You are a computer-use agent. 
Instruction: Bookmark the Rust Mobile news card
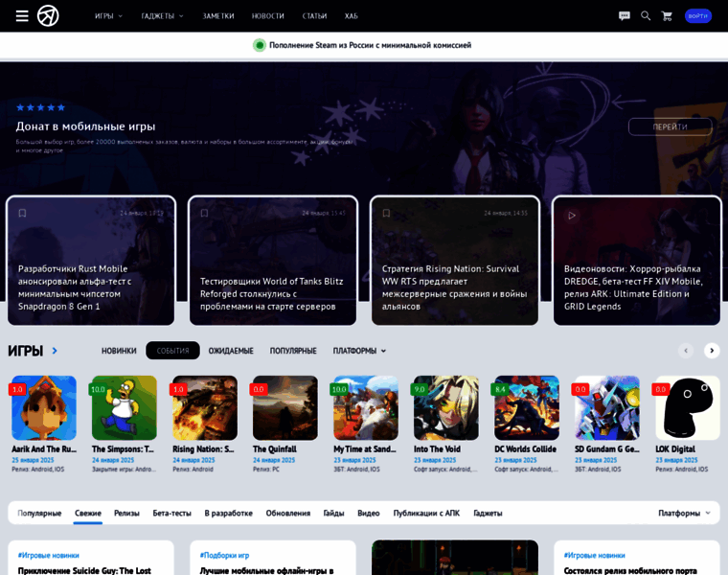tap(22, 213)
